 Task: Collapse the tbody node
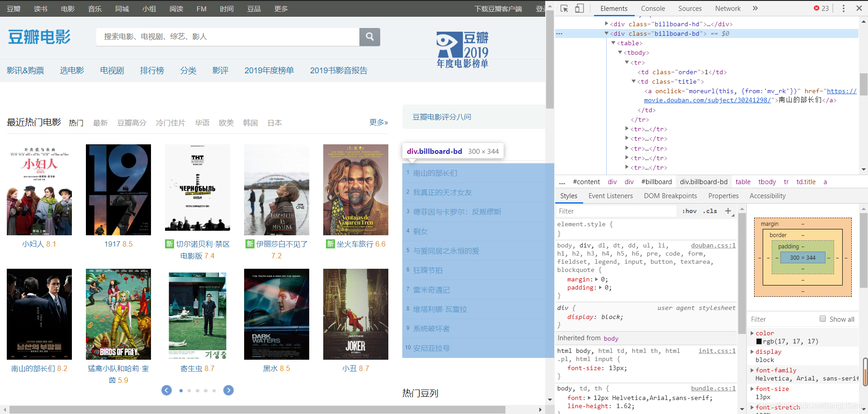[x=620, y=52]
